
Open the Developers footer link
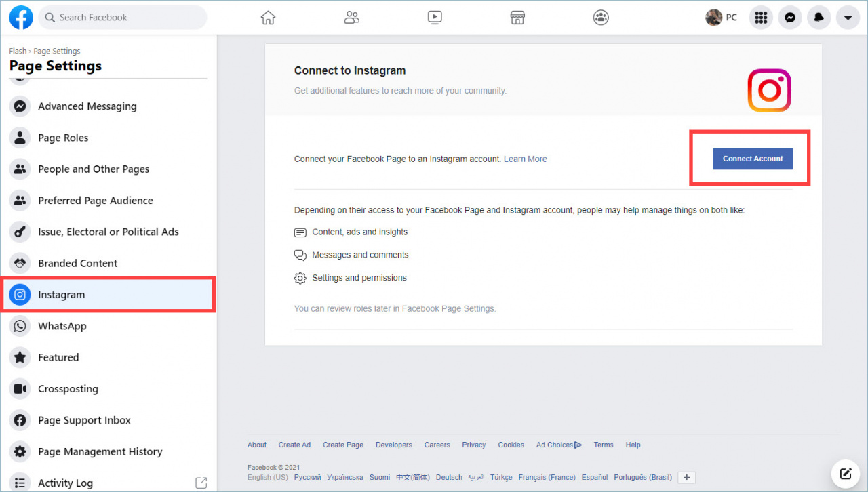click(x=394, y=445)
